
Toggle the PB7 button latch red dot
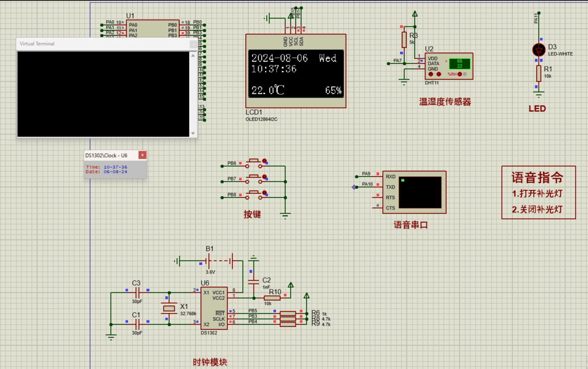[x=264, y=177]
